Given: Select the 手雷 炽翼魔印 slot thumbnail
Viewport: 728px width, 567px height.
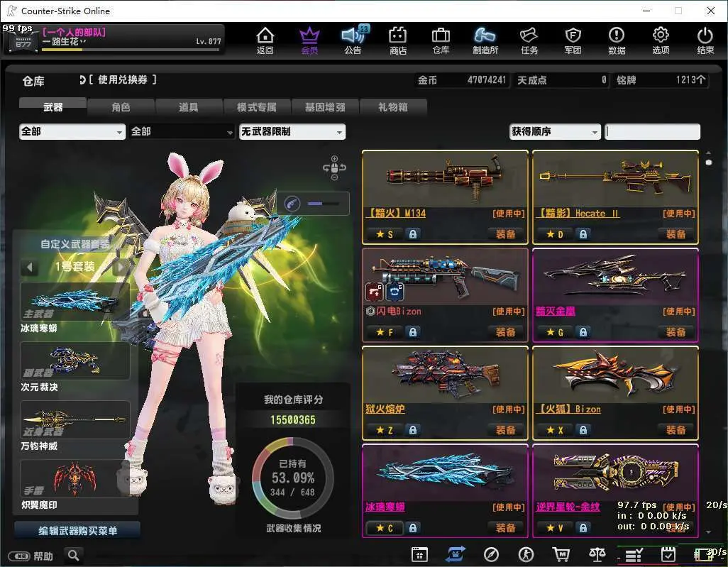Looking at the screenshot, I should tap(75, 479).
